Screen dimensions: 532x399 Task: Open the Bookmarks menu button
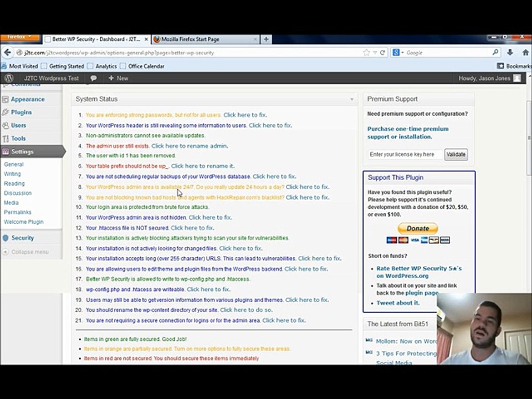(x=514, y=66)
